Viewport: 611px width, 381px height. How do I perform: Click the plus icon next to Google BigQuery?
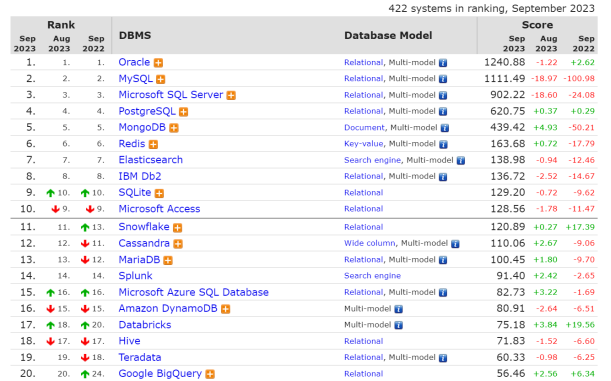click(210, 374)
